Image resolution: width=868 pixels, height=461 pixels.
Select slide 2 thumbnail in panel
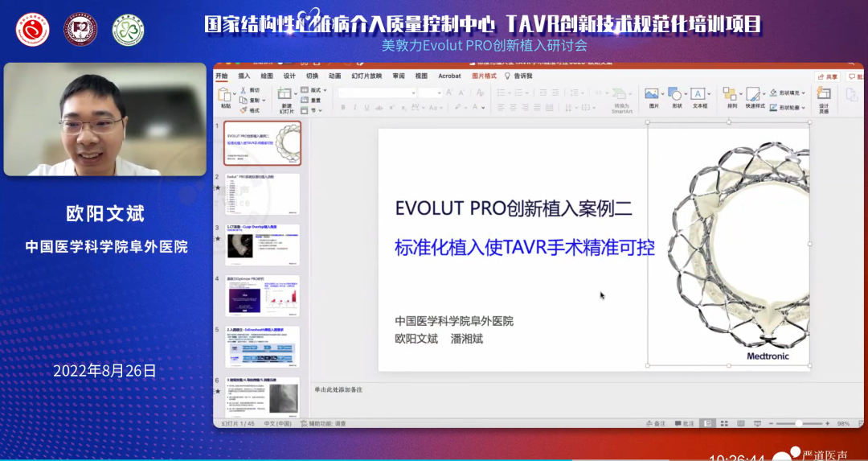click(x=262, y=194)
